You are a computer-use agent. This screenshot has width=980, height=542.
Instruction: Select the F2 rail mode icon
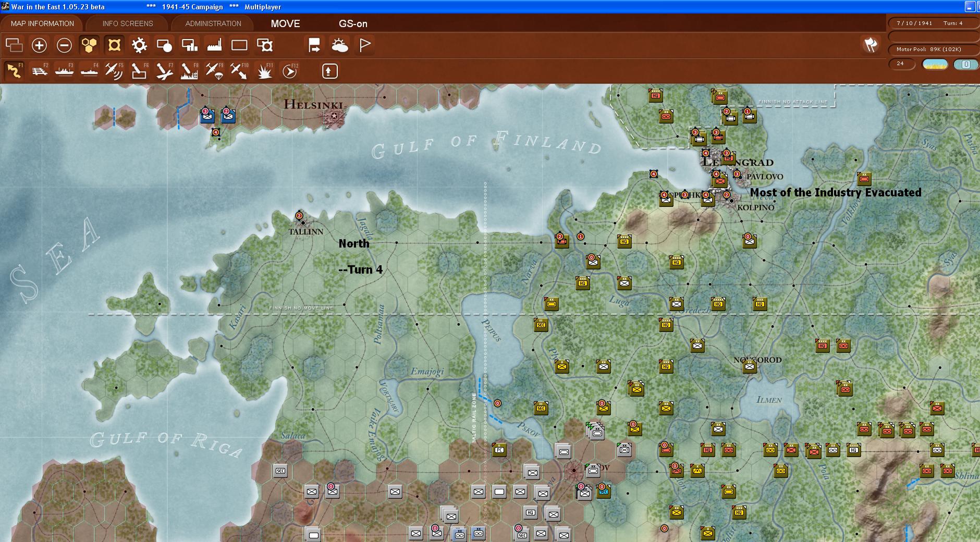coord(39,71)
